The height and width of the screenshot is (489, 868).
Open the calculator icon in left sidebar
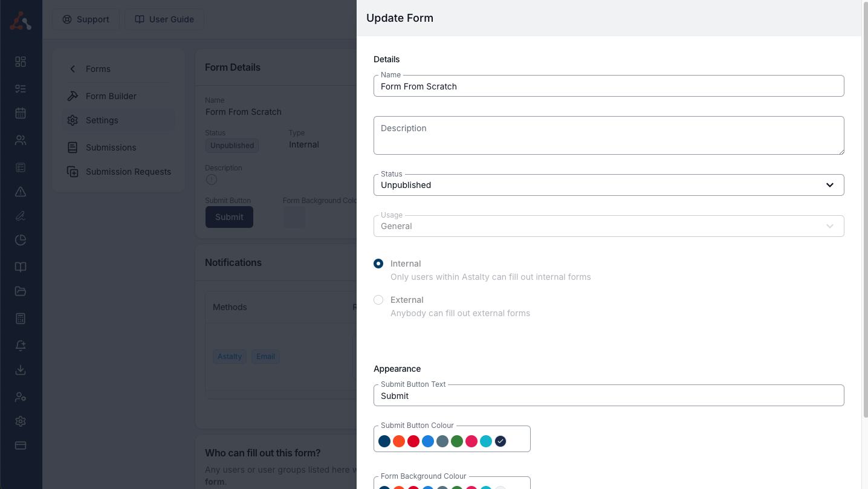tap(21, 319)
